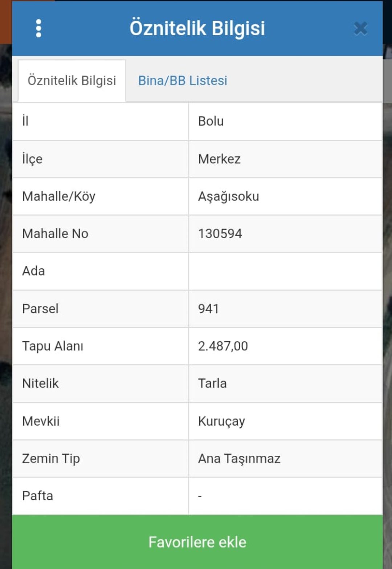Image resolution: width=392 pixels, height=569 pixels.
Task: Click the Tapu Alanı value 2.487,00
Action: click(223, 346)
